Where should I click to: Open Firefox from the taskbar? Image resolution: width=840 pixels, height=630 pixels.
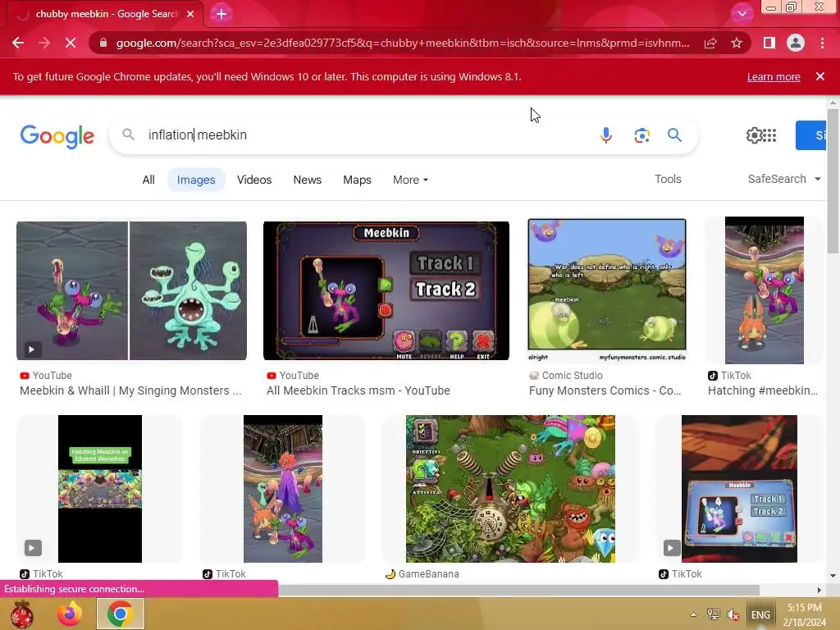coord(70,614)
